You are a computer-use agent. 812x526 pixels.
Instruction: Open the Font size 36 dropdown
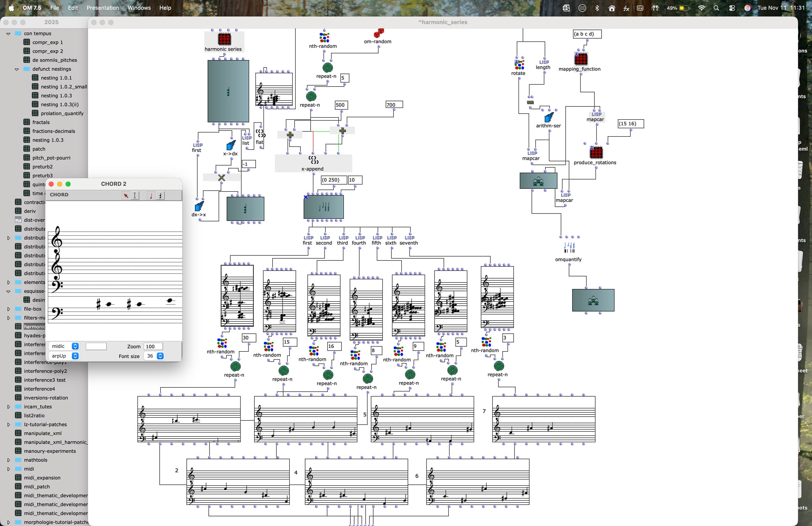[x=160, y=356]
